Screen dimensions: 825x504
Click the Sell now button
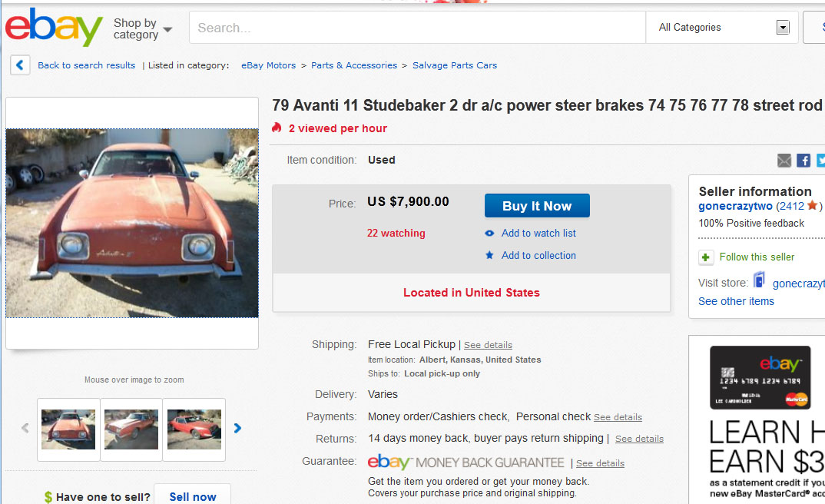click(193, 496)
